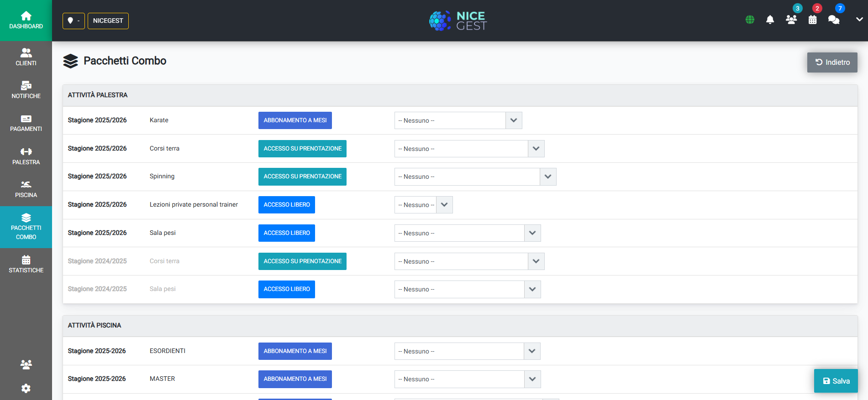
Task: Open Clienti in the sidebar
Action: tap(26, 57)
